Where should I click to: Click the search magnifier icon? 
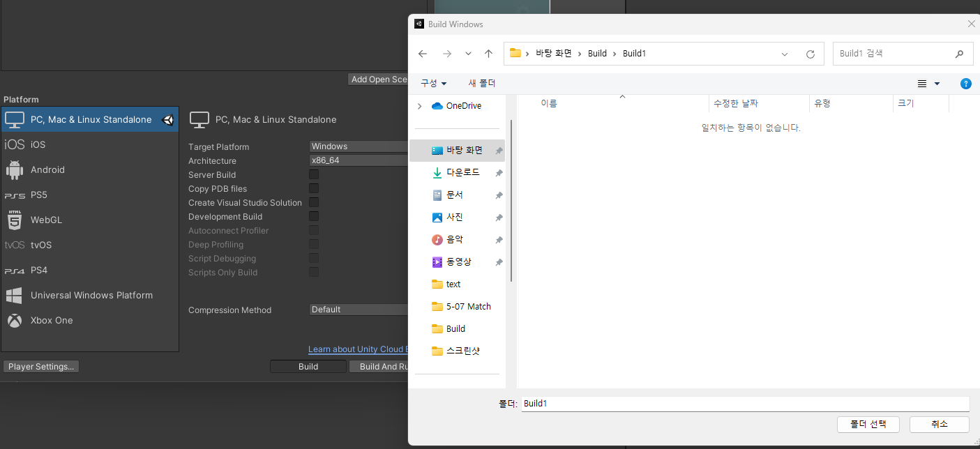pos(960,54)
